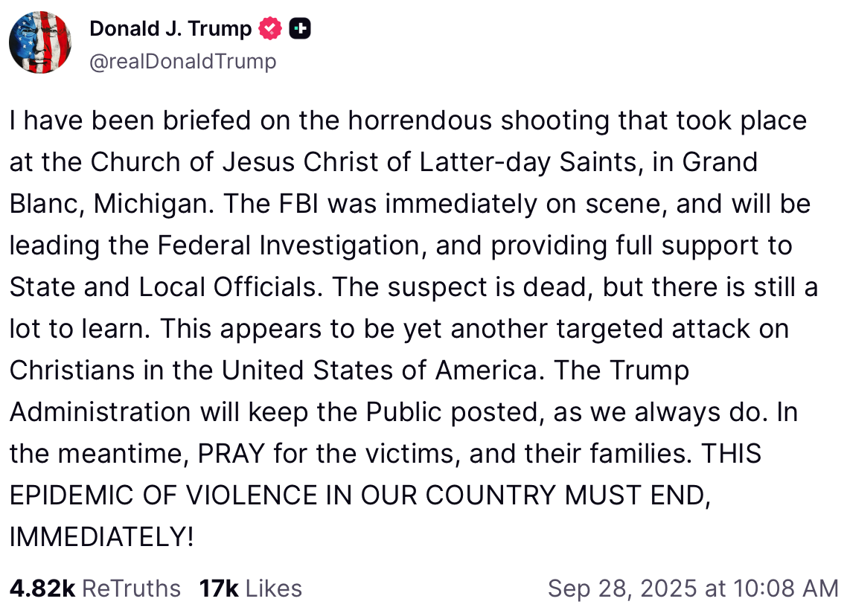Click the ReTruths label
This screenshot has height=616, width=847.
tap(131, 588)
